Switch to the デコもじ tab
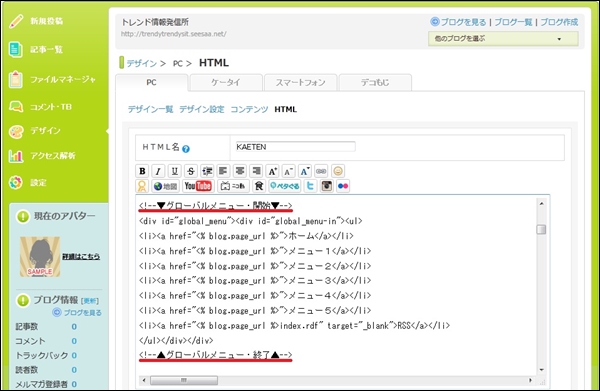The image size is (600, 391). pyautogui.click(x=375, y=83)
